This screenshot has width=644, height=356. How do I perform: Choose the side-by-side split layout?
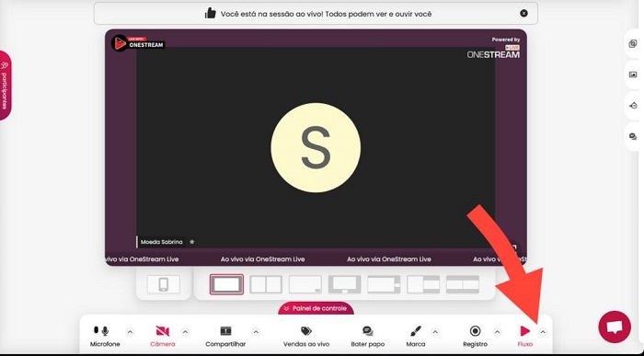click(266, 284)
